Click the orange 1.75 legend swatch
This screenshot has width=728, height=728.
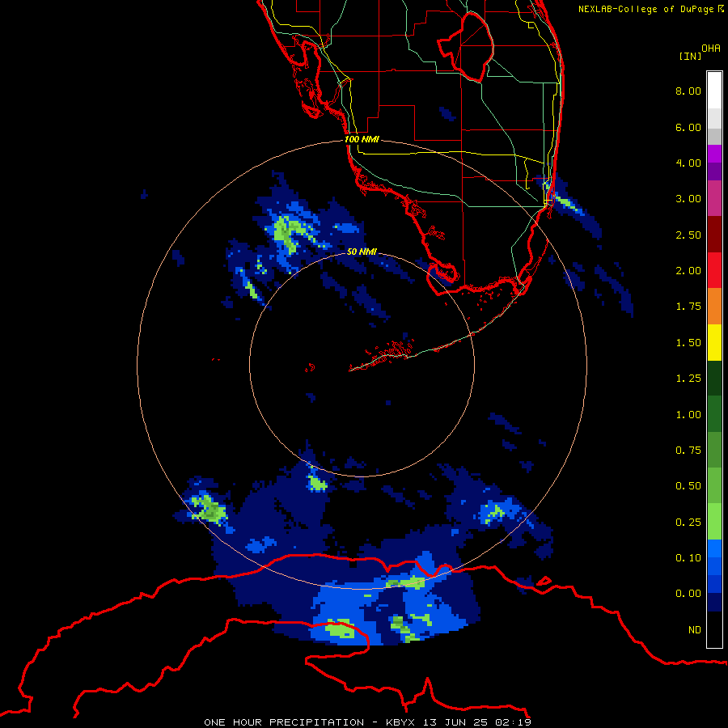tap(714, 306)
